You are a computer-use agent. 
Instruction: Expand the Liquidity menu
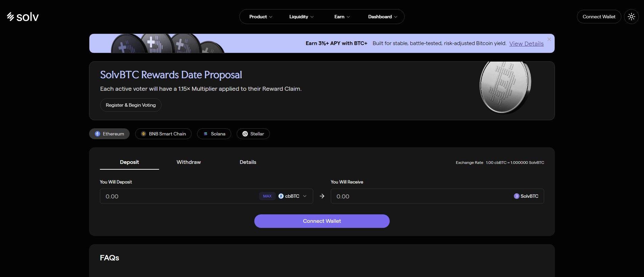tap(301, 17)
